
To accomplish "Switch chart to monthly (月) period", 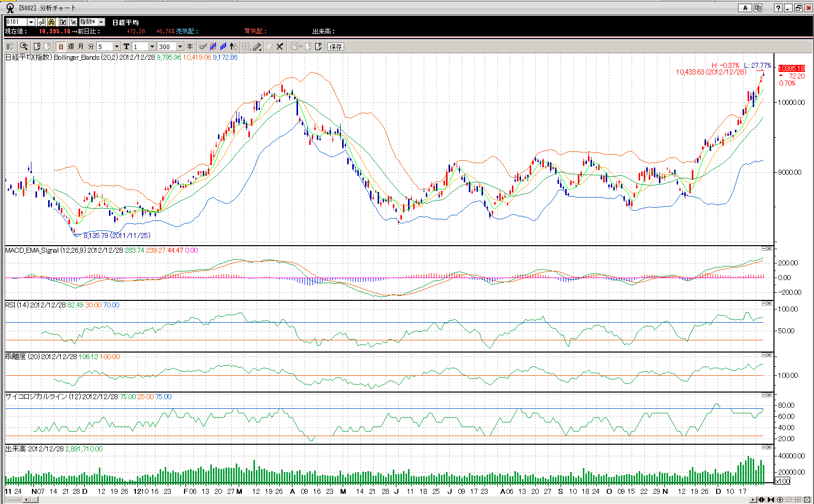I will click(81, 47).
